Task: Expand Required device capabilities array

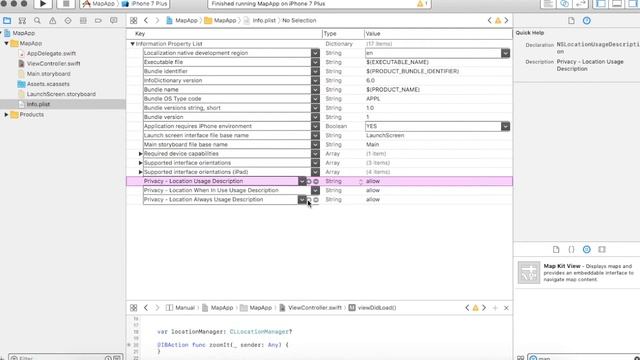Action: click(140, 154)
